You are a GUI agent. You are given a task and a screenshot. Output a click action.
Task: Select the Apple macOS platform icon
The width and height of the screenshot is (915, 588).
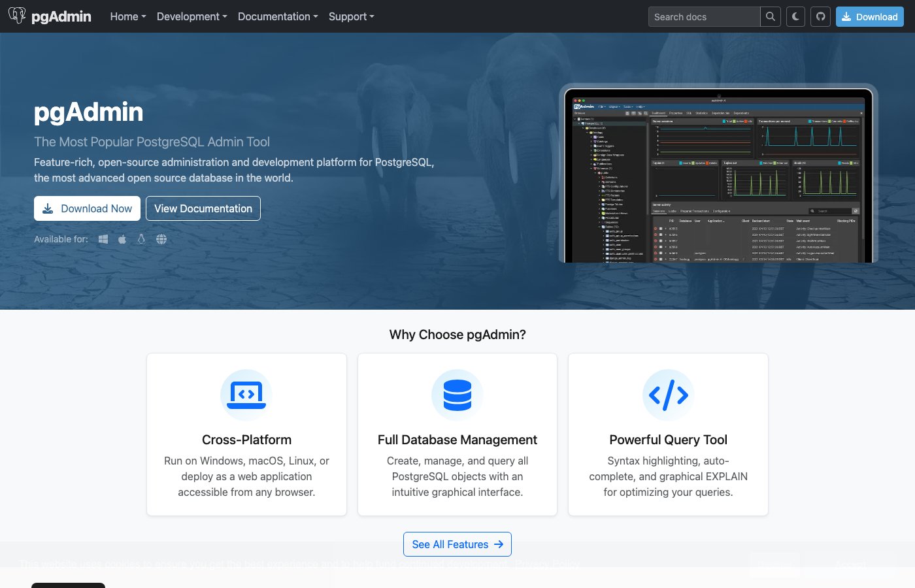pyautogui.click(x=122, y=239)
